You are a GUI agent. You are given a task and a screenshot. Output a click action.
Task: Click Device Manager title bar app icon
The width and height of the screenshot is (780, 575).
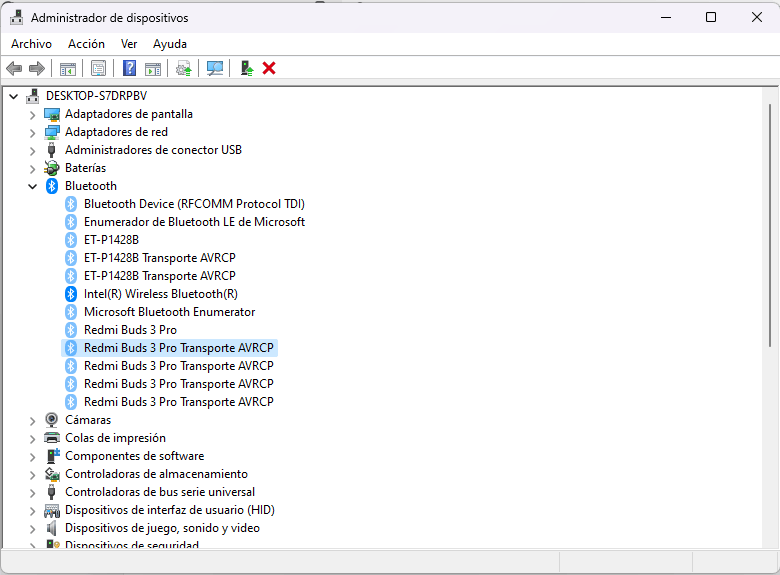click(x=16, y=17)
